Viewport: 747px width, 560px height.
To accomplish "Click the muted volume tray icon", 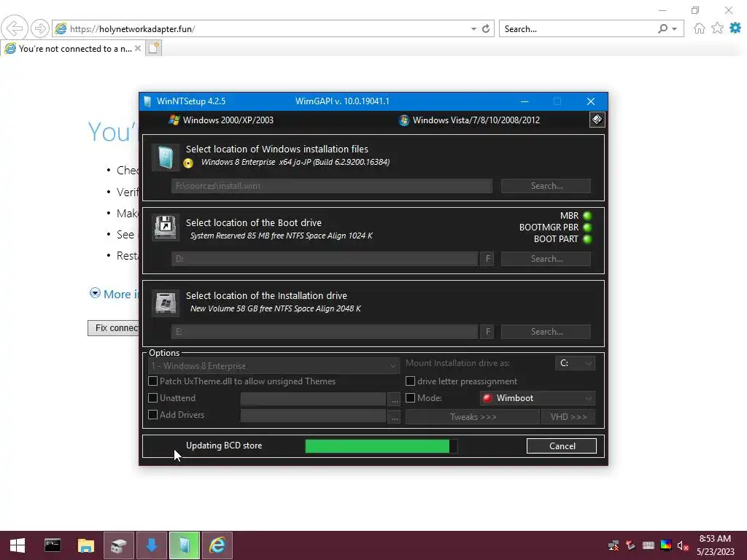I will (x=683, y=545).
